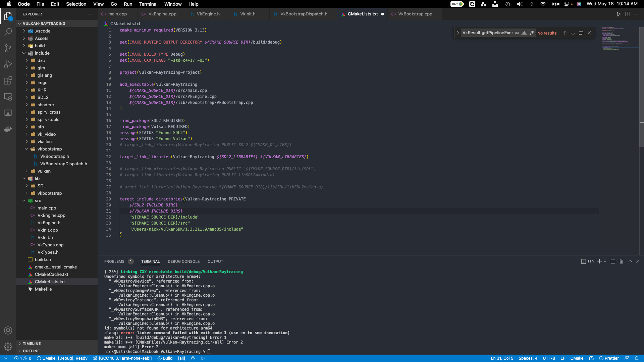Kill terminal with the trash icon
Image resolution: width=644 pixels, height=362 pixels.
click(621, 261)
